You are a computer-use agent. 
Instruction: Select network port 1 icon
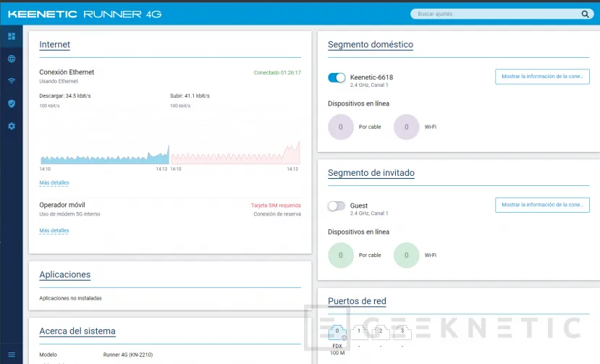[x=359, y=333]
